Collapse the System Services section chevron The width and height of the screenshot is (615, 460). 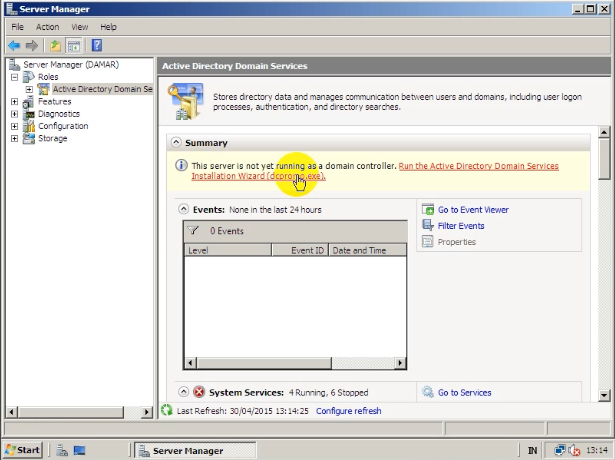tap(184, 392)
